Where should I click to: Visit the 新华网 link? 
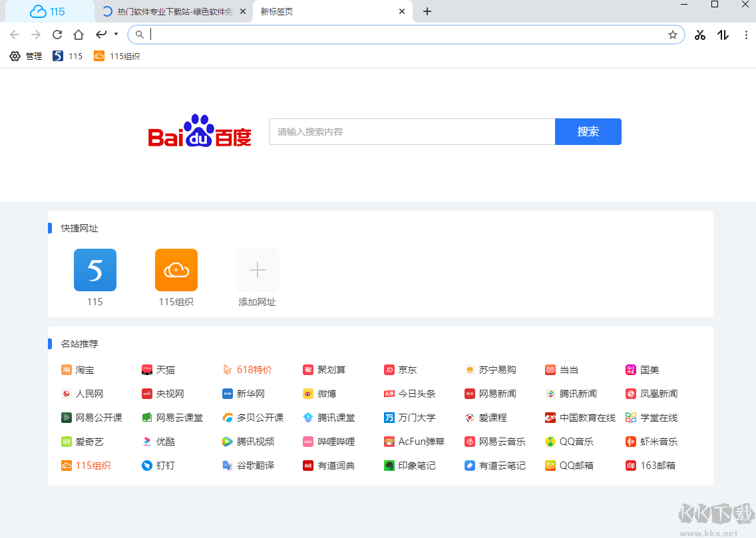244,394
